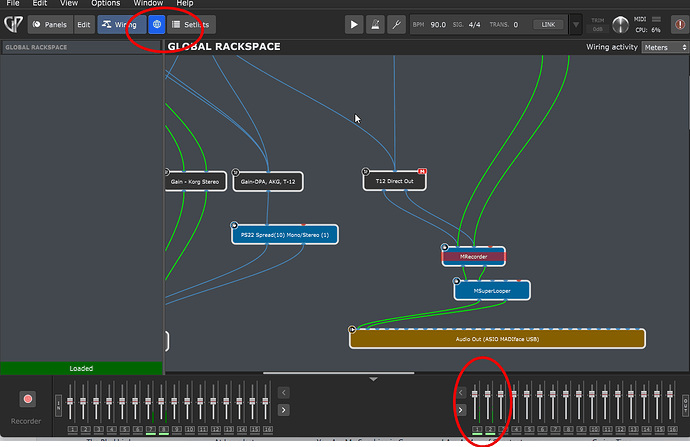
Task: Click the Loaded status bar
Action: [x=81, y=368]
